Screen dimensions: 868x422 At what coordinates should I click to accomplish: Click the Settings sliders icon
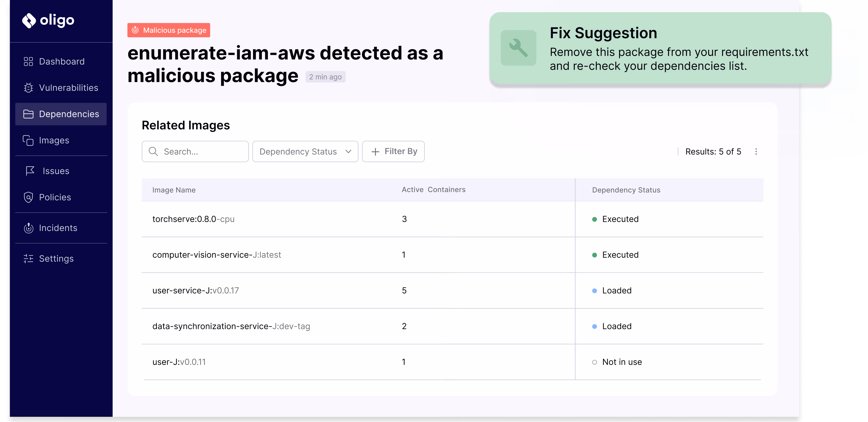[28, 259]
